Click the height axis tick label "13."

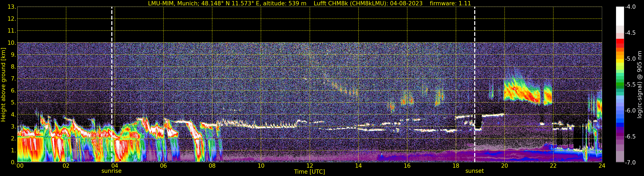coord(12,7)
